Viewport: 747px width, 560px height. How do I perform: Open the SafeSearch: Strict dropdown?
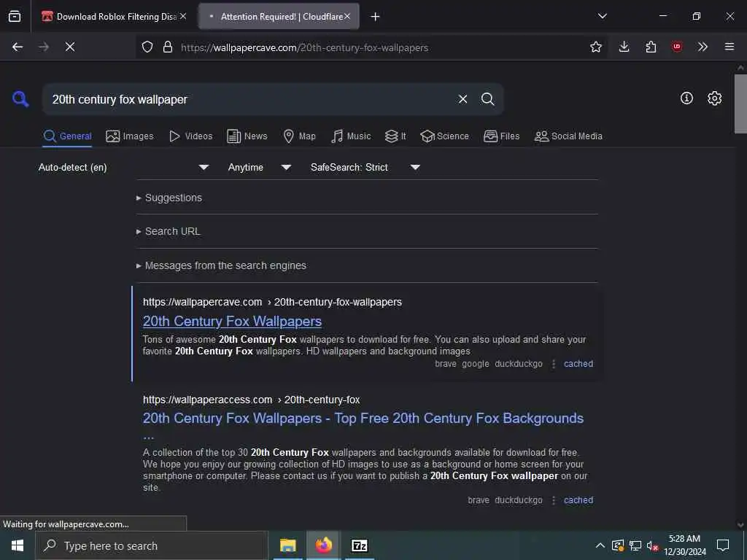(365, 167)
